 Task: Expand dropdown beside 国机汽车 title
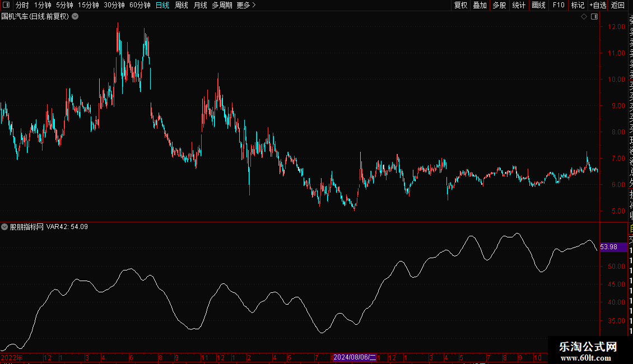coord(75,17)
